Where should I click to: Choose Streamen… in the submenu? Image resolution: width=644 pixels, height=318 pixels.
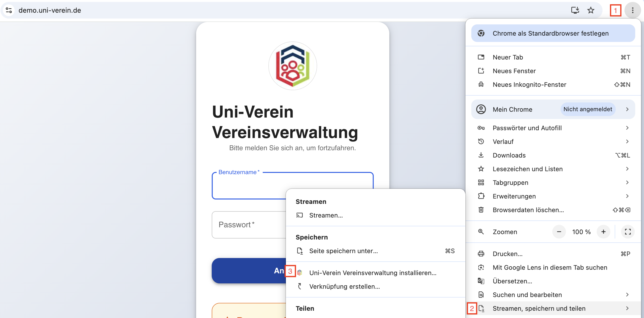point(375,215)
